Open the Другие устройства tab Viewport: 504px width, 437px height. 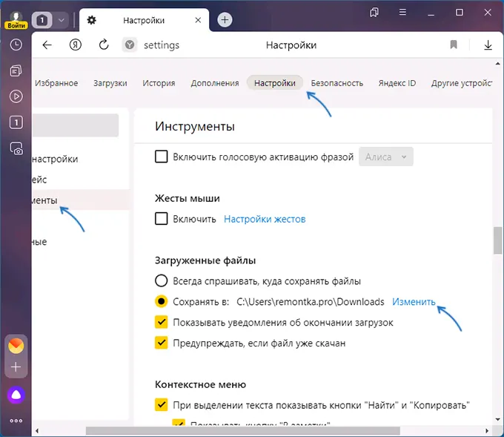click(461, 83)
